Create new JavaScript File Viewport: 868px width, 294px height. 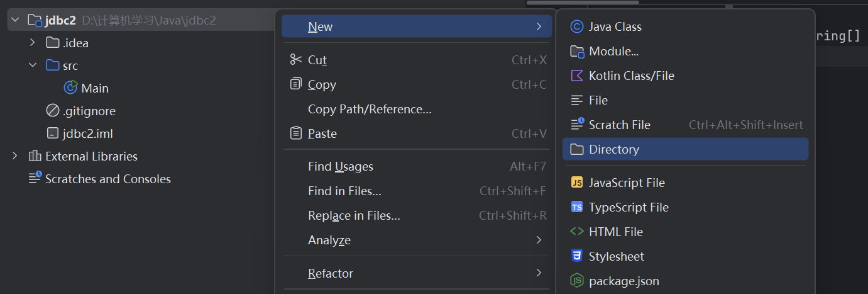pos(685,183)
